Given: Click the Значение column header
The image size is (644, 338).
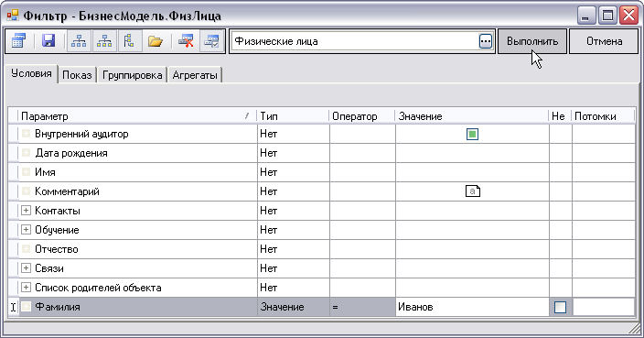Looking at the screenshot, I should (x=471, y=116).
